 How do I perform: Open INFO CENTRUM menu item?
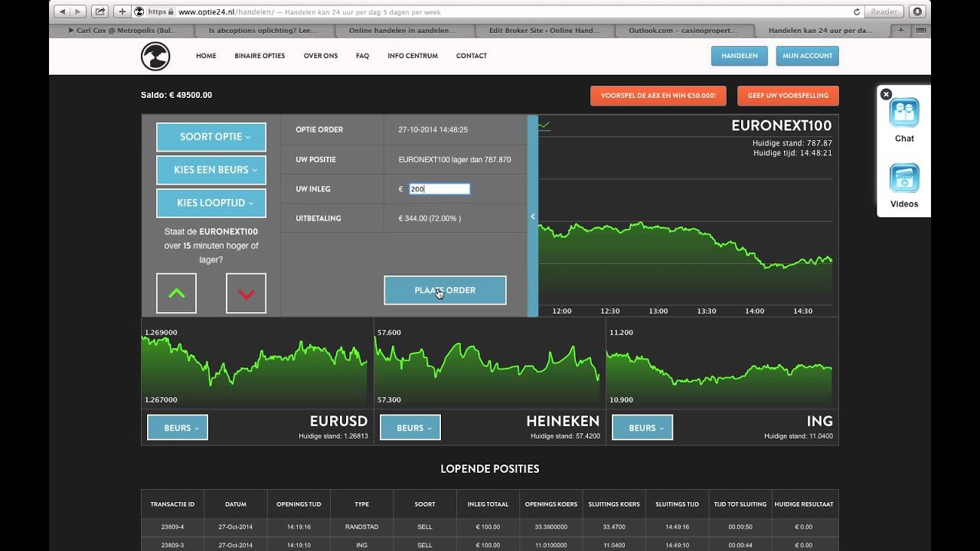click(413, 56)
